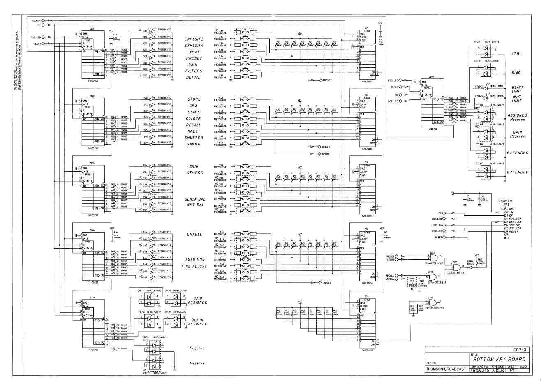Click the 'EXPLOIT4' key label
This screenshot has height=392, width=555.
[x=194, y=45]
